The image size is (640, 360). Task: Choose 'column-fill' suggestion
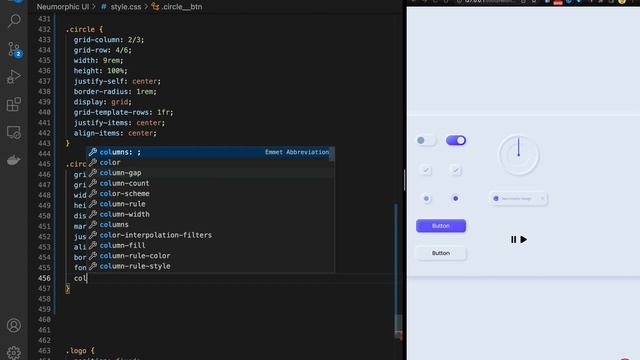pyautogui.click(x=210, y=245)
